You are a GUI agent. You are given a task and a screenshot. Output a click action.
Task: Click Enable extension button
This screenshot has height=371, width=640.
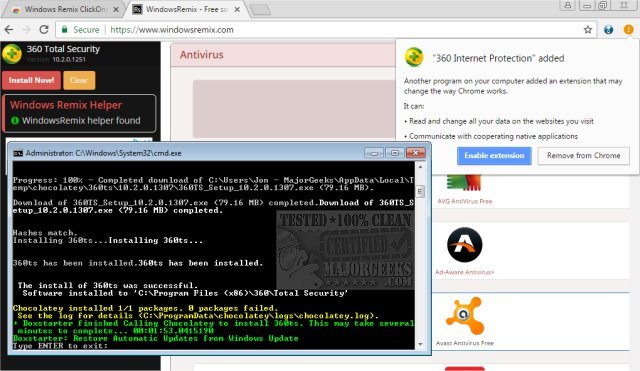point(494,156)
